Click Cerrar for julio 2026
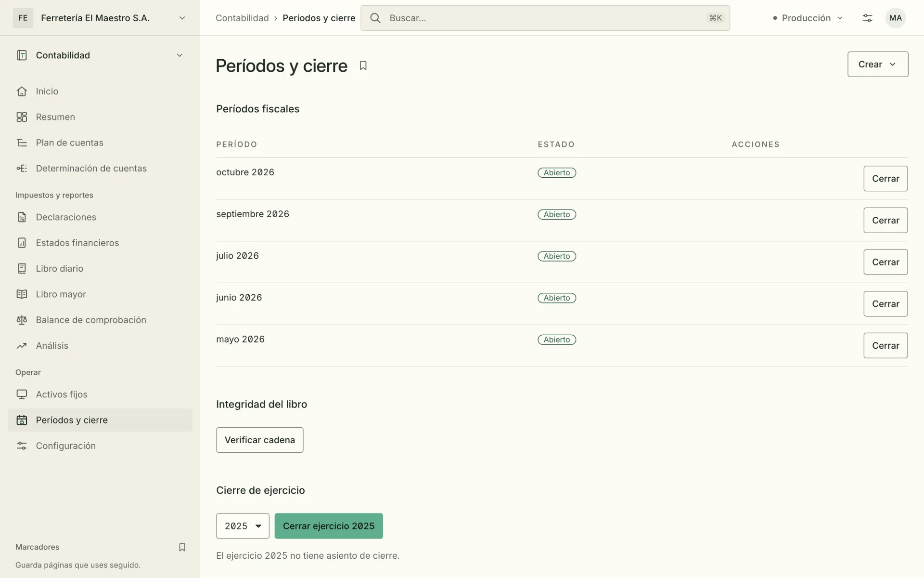924x578 pixels. 885,262
